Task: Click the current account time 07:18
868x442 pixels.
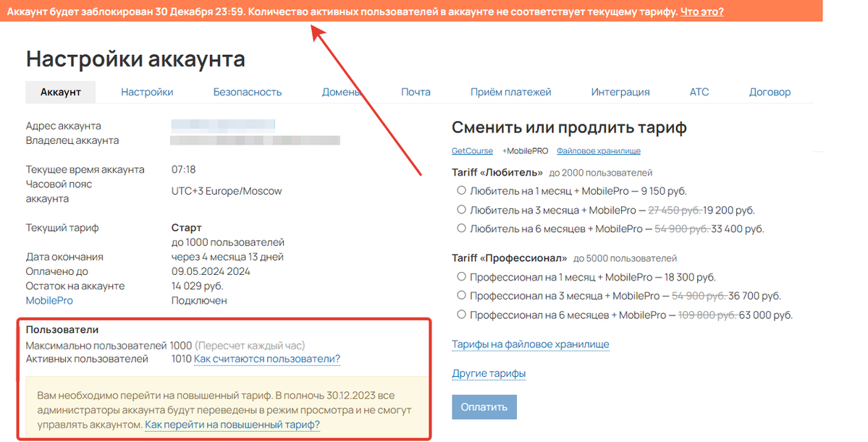Action: (183, 169)
